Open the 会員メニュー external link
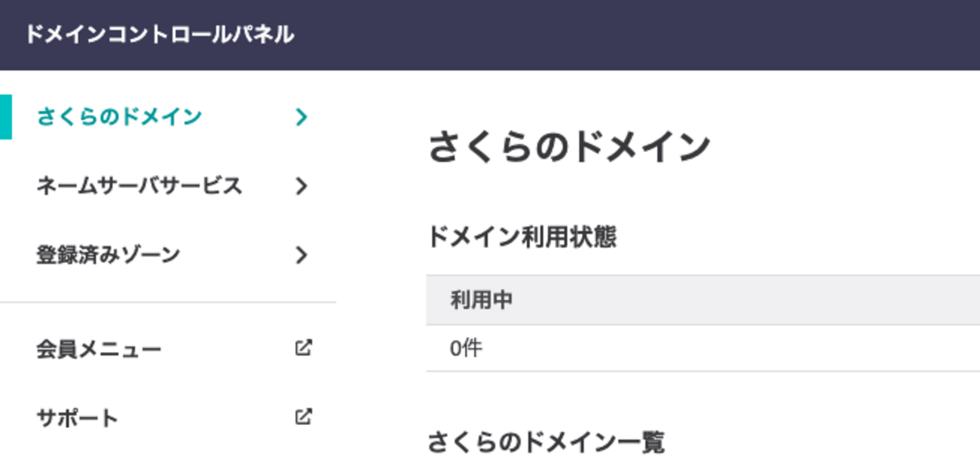This screenshot has width=980, height=471. click(x=168, y=349)
